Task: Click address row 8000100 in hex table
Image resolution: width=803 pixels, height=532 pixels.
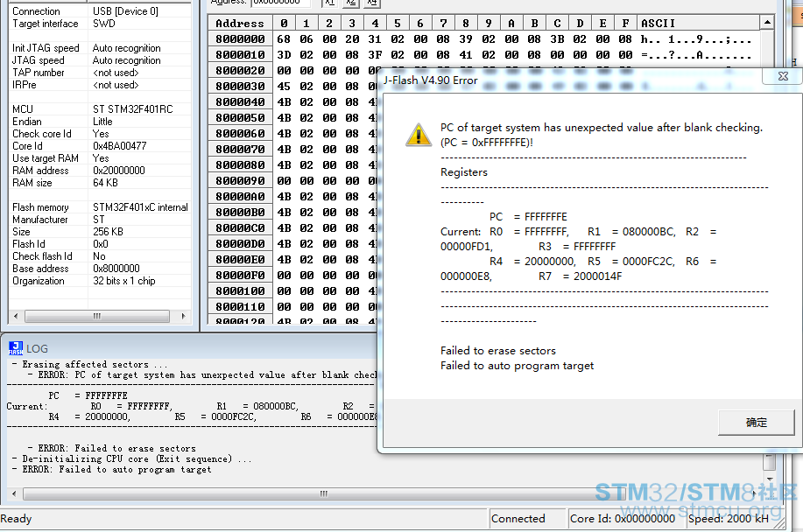Action: click(240, 291)
